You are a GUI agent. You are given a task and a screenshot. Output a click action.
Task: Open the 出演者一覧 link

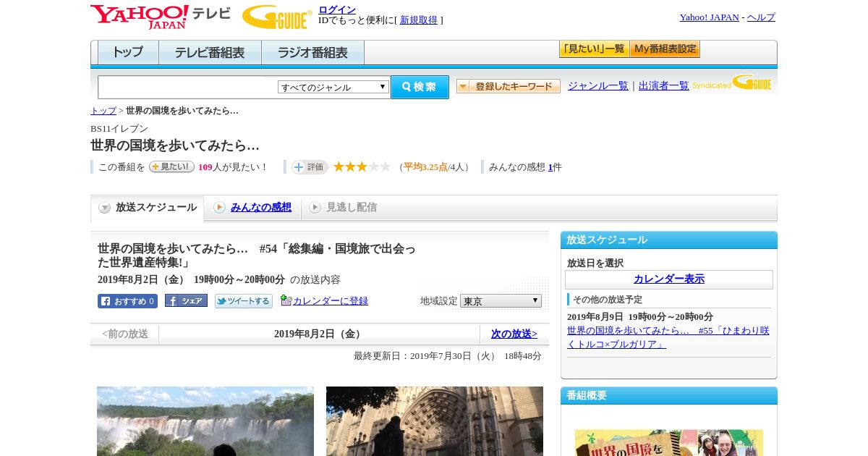(664, 85)
